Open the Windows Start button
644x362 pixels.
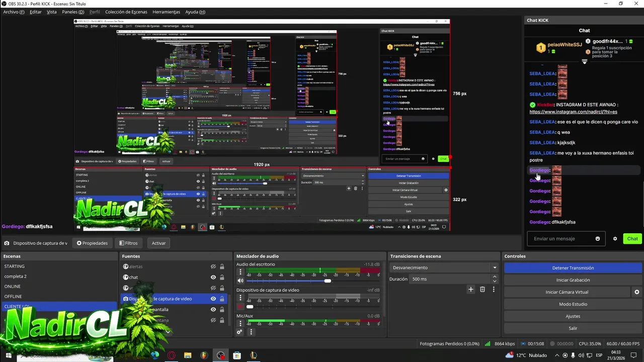coord(9,355)
